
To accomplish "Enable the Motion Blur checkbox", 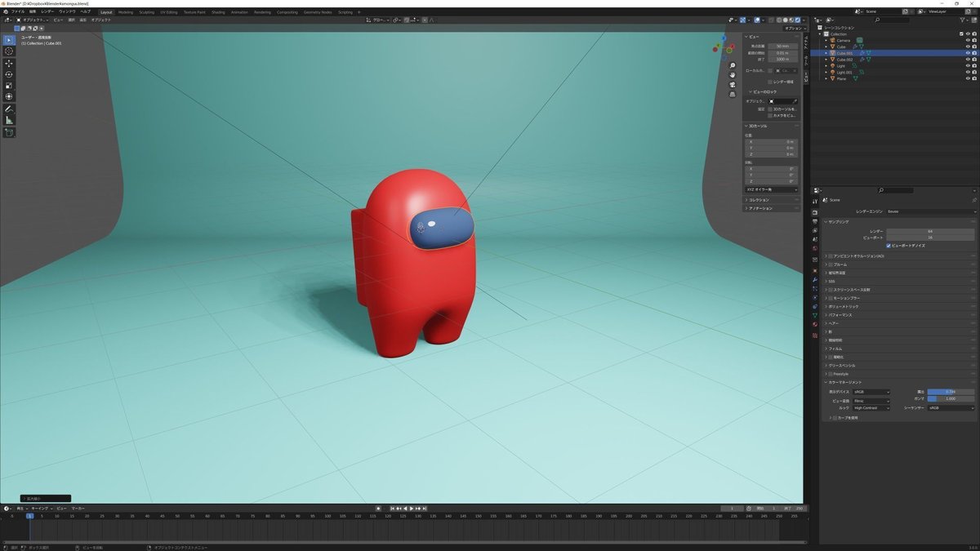I will [x=831, y=298].
